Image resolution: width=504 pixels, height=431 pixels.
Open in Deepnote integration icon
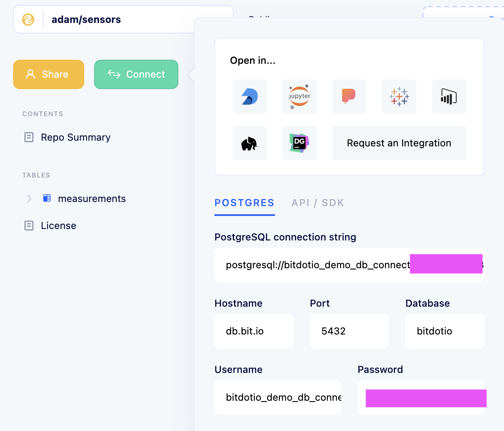coord(250,97)
